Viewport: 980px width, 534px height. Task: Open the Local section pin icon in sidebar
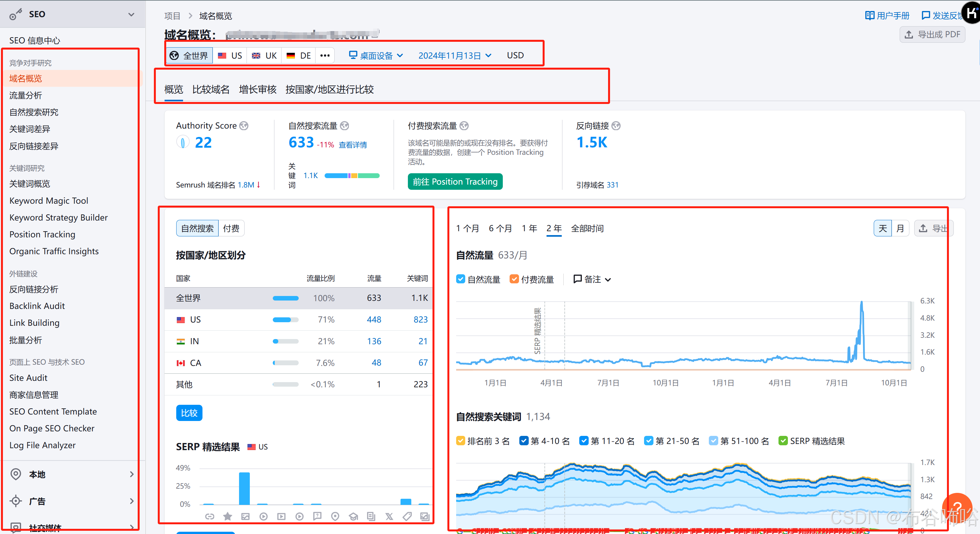[x=16, y=474]
